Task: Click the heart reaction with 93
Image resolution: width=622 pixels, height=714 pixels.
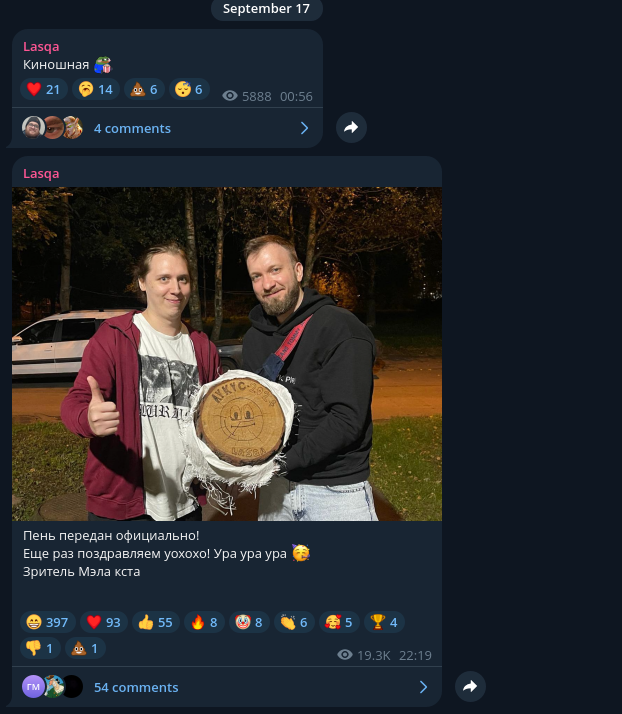Action: 104,622
